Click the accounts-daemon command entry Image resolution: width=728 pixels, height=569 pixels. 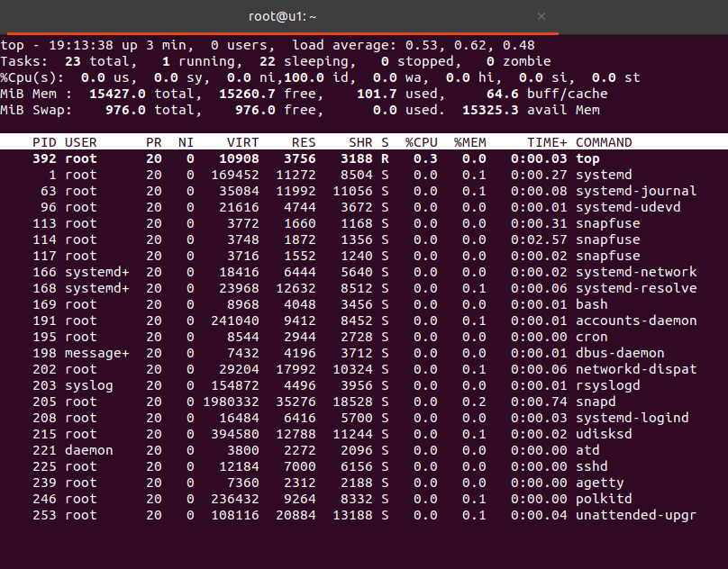(x=636, y=321)
